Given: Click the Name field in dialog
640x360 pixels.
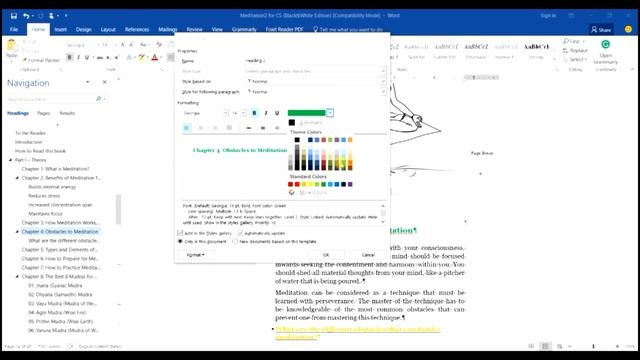Looking at the screenshot, I should pos(315,61).
